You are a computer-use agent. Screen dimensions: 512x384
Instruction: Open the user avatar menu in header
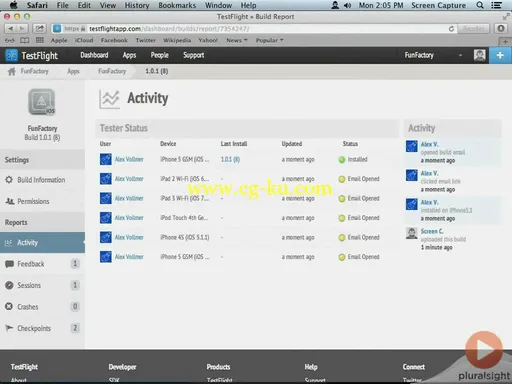pos(480,55)
